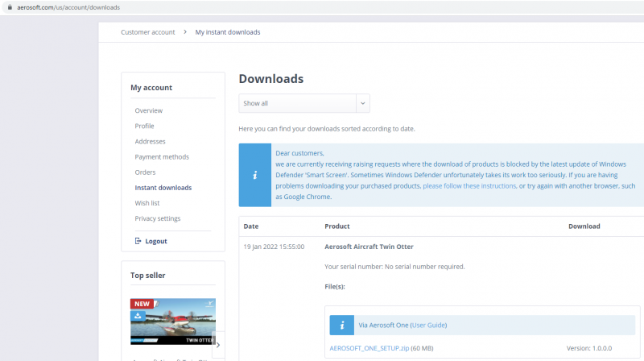Screen dimensions: 644x361
Task: Download AEROSOFT_ONE_SETUP.zip file
Action: pos(369,348)
